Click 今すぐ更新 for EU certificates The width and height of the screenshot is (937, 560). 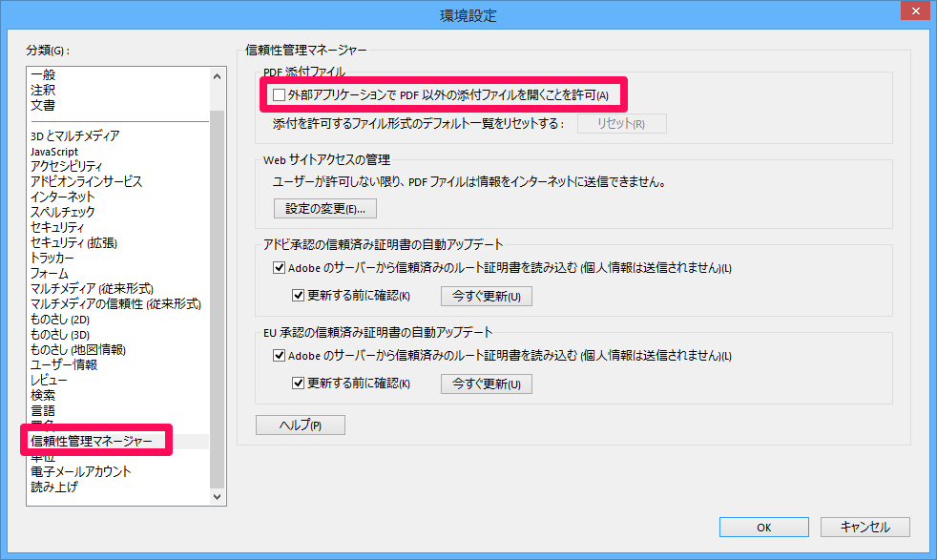click(486, 384)
